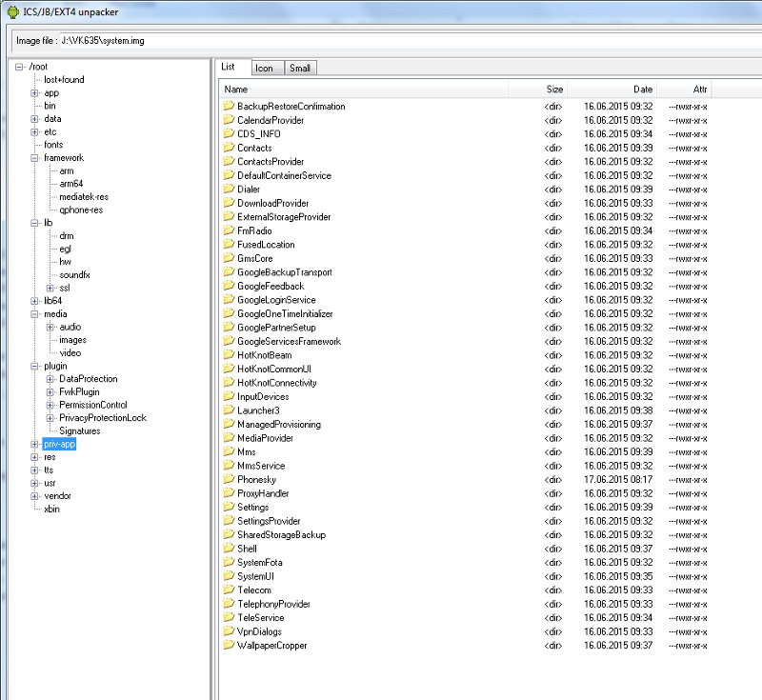Expand the ssl node under lib

pos(50,288)
